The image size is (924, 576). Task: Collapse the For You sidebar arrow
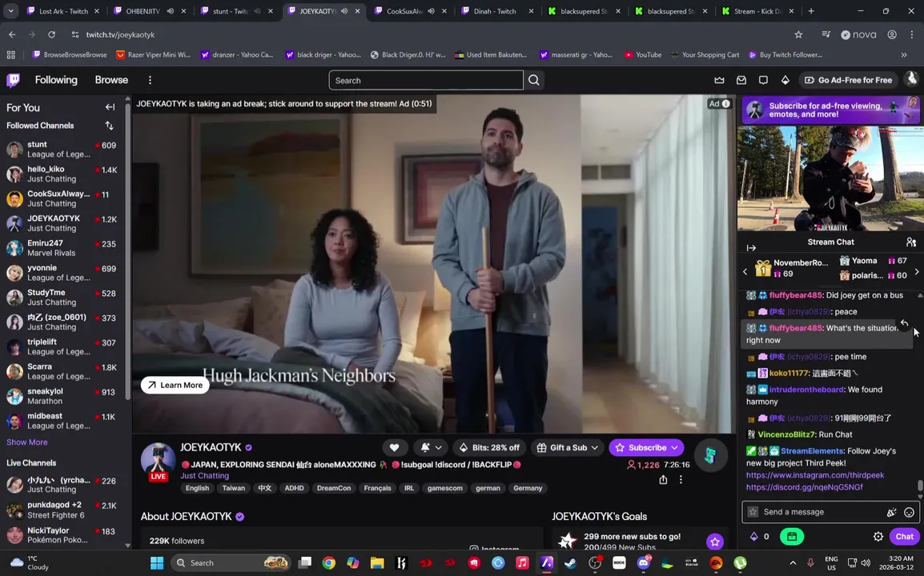pyautogui.click(x=110, y=107)
